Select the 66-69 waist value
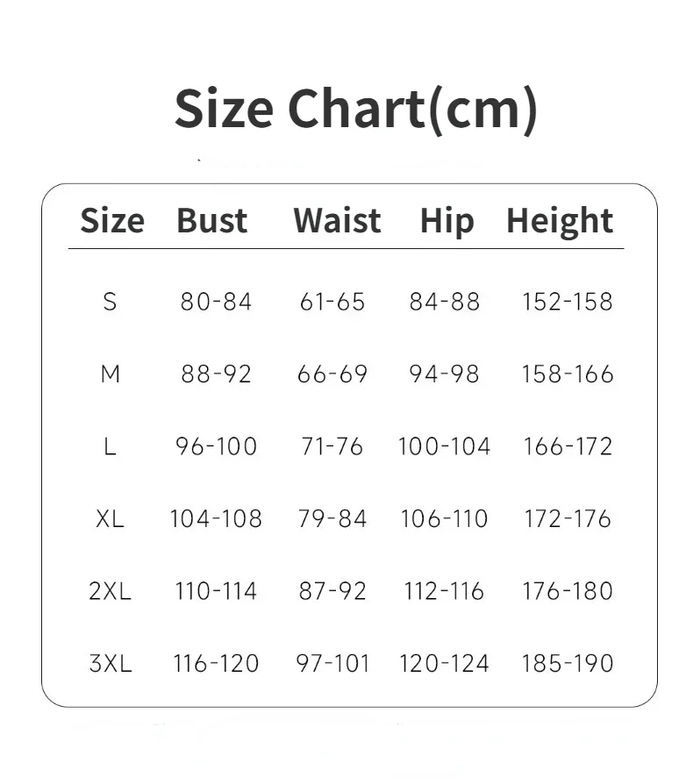This screenshot has height=784, width=693. click(332, 374)
